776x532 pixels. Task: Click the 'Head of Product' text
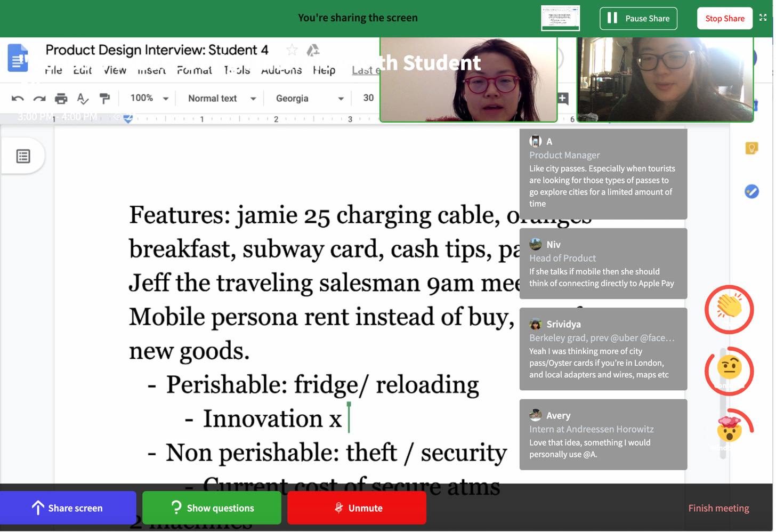coord(562,258)
